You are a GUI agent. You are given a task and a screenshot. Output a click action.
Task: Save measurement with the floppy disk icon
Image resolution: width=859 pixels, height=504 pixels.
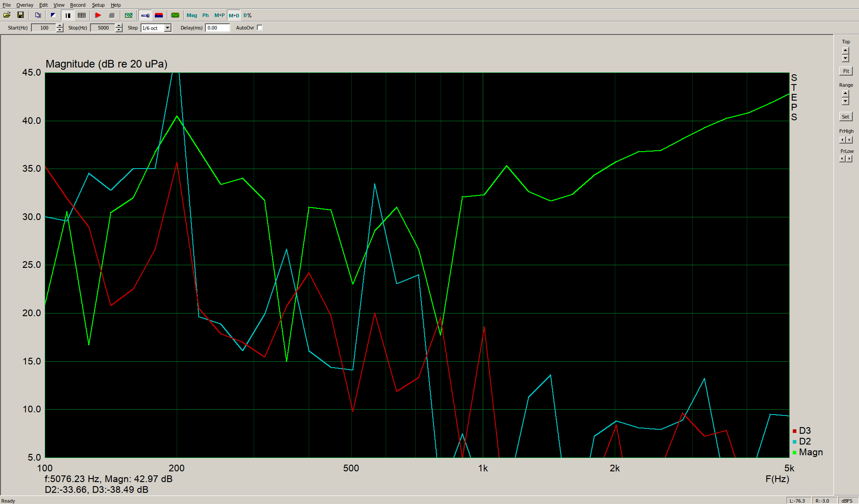point(21,15)
